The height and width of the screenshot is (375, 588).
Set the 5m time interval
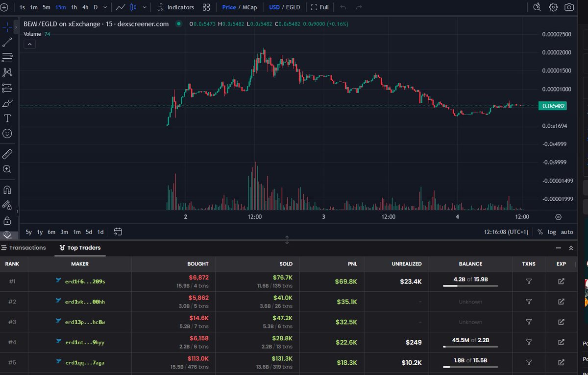click(46, 7)
